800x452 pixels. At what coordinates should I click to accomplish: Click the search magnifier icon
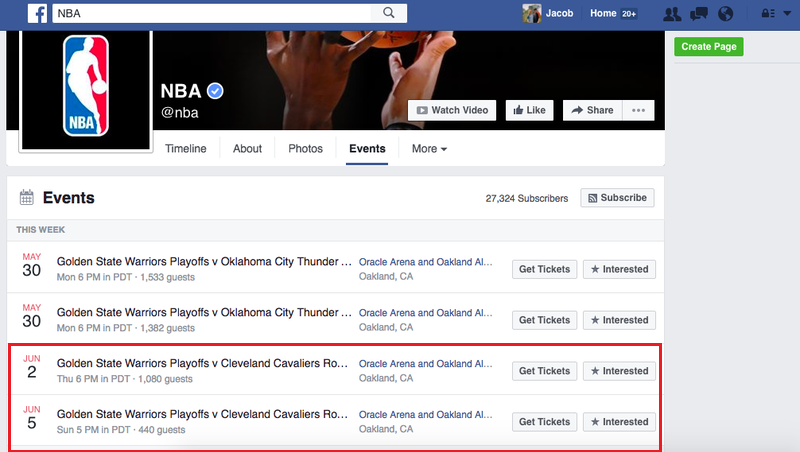389,13
